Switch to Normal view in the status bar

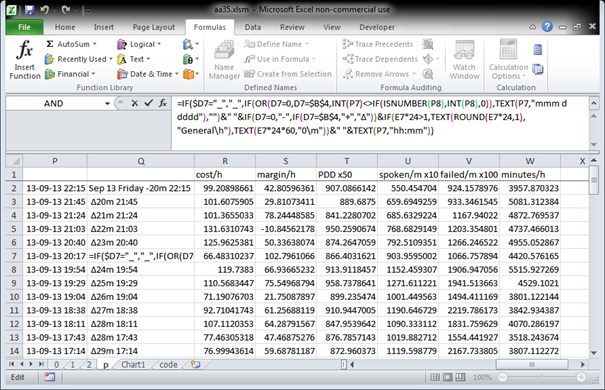[435, 377]
